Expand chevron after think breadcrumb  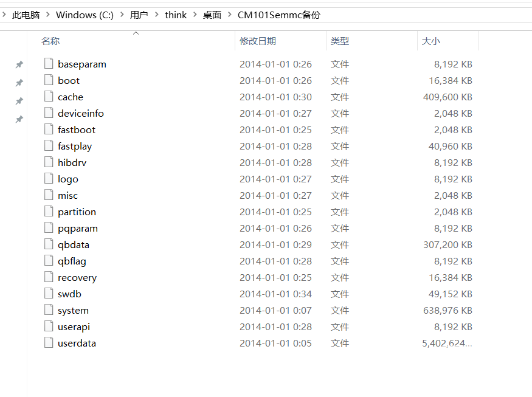tap(195, 15)
